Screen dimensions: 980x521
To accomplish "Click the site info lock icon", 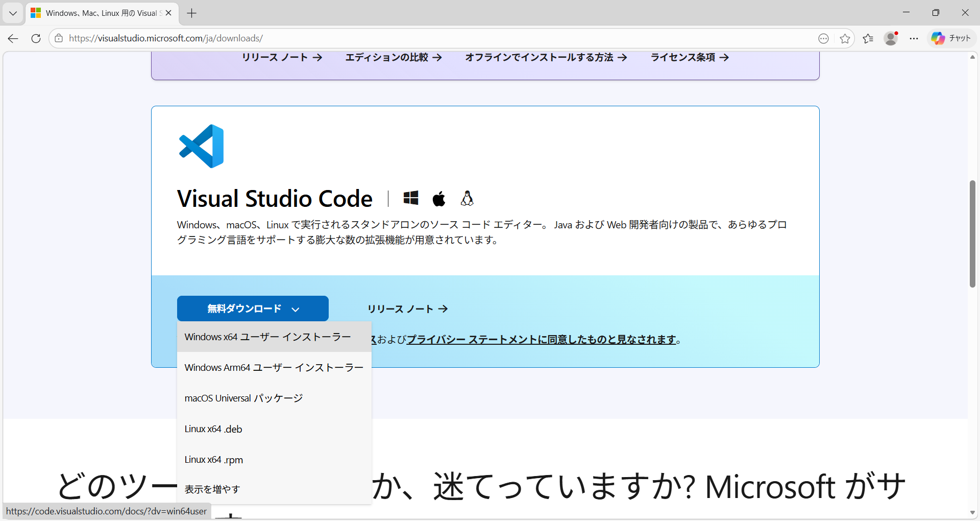I will click(x=59, y=38).
